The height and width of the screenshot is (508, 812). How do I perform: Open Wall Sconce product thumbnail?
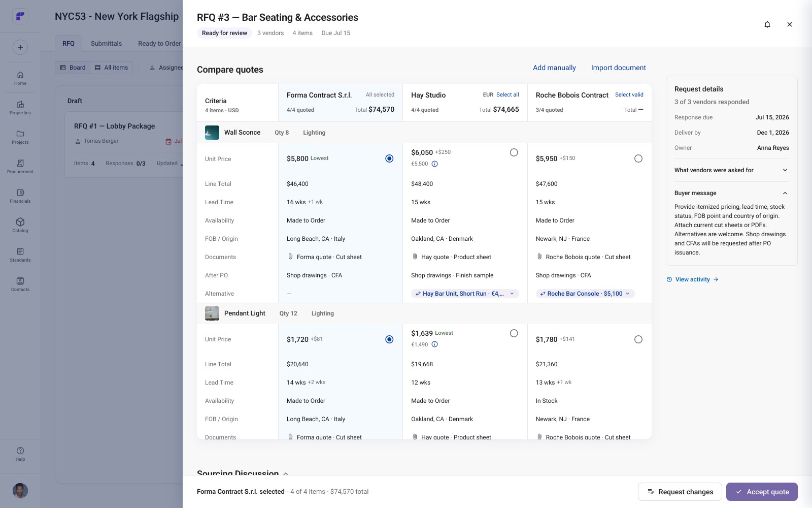coord(212,133)
